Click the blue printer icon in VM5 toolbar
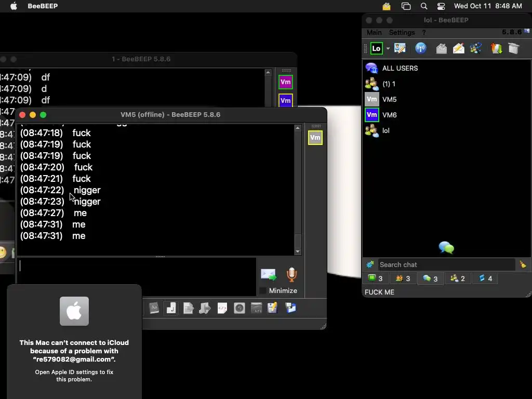This screenshot has width=532, height=399. click(x=290, y=308)
